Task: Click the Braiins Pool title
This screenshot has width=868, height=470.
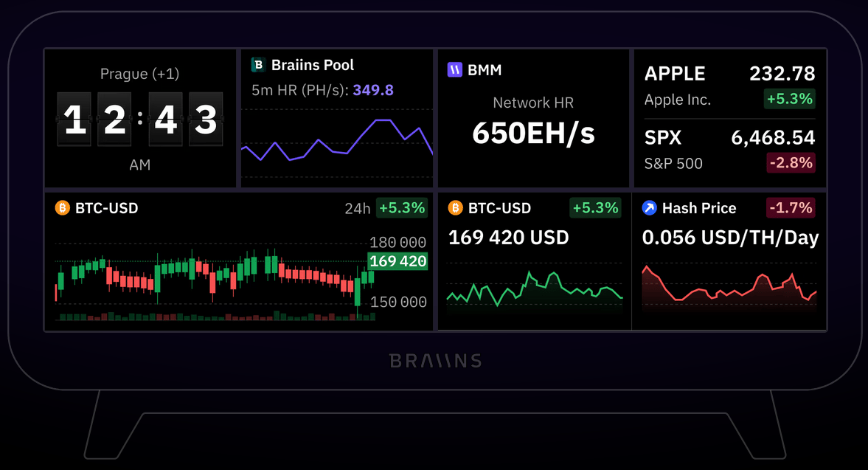Action: (312, 66)
